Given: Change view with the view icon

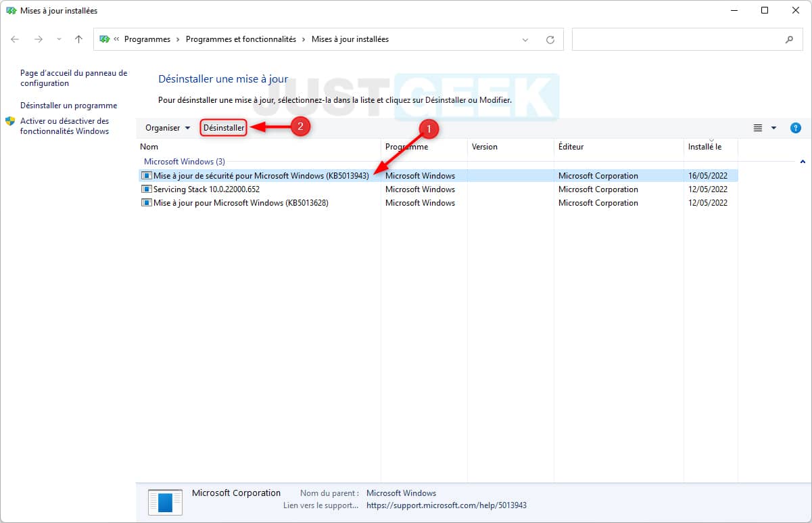Looking at the screenshot, I should [x=758, y=128].
